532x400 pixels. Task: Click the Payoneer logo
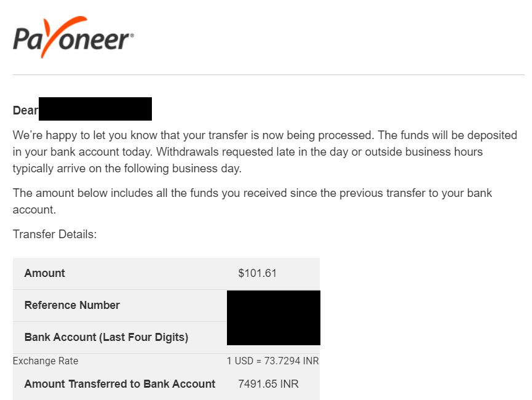click(x=73, y=37)
